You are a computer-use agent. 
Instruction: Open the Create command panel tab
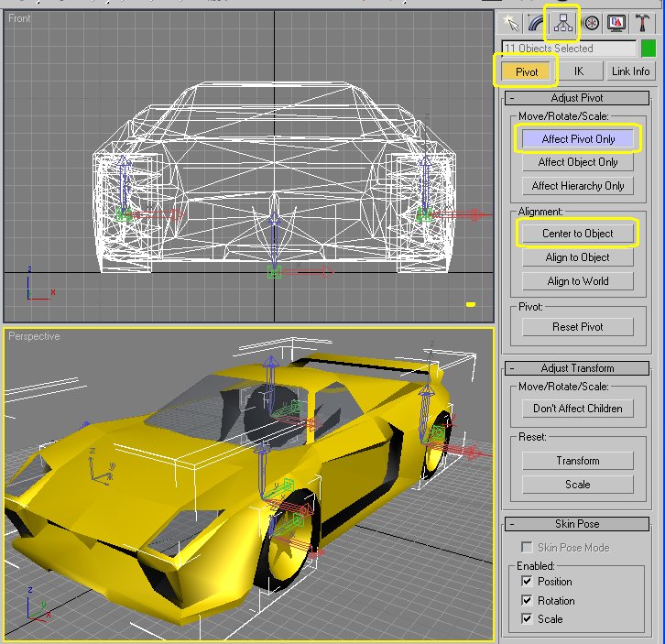coord(510,22)
